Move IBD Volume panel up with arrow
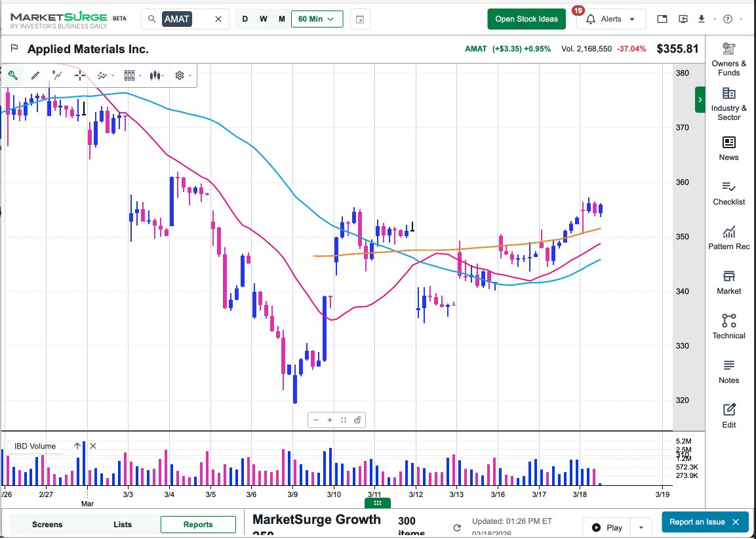This screenshot has width=756, height=539. (77, 446)
